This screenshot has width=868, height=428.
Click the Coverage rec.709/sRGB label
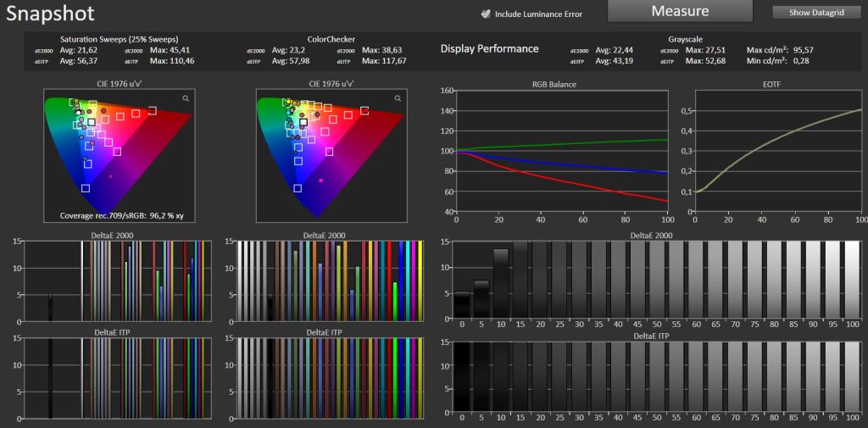pos(125,216)
